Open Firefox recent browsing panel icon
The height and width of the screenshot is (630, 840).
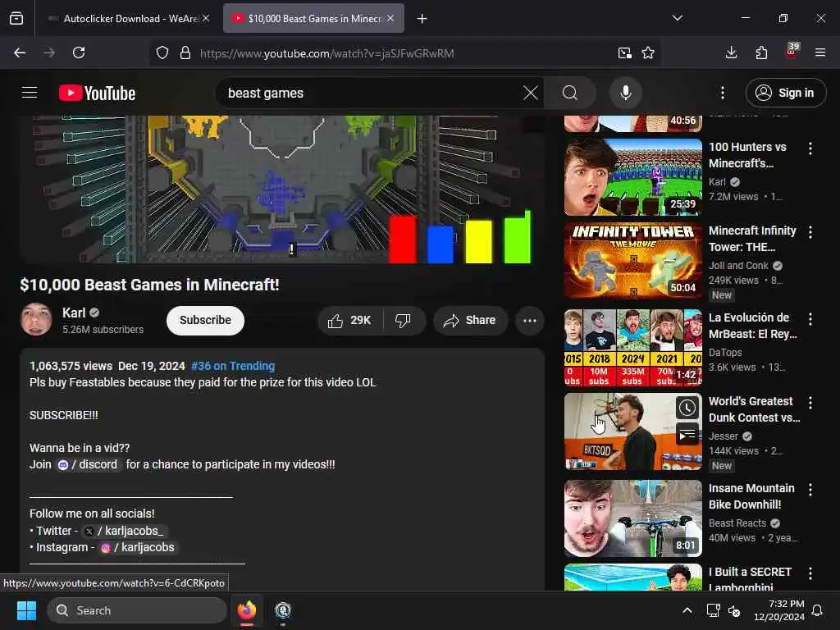click(x=16, y=19)
